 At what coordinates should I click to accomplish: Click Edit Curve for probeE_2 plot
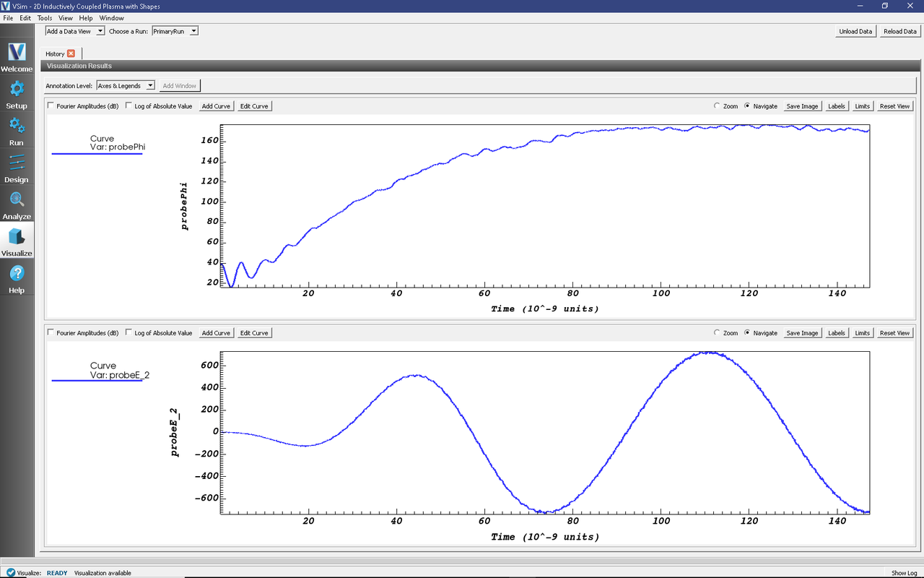point(254,333)
